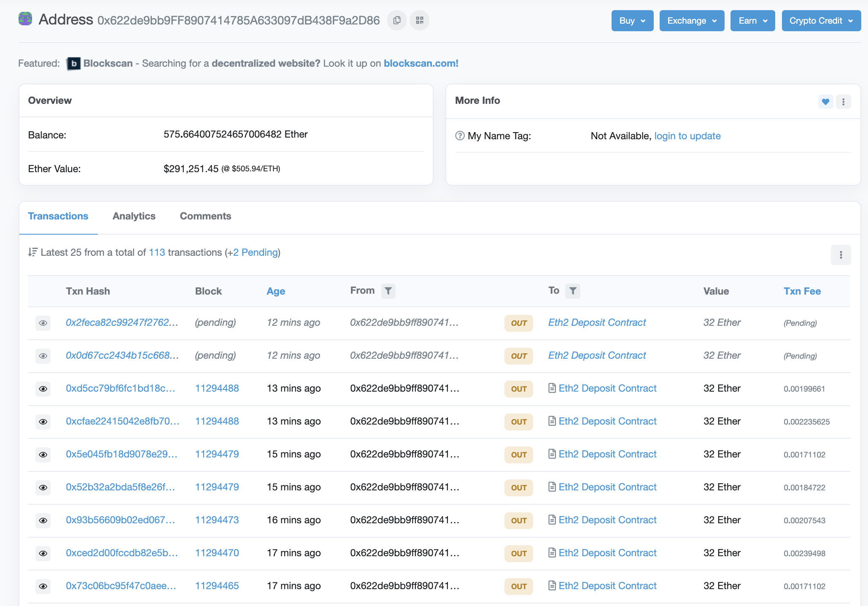Open transaction hash 0x93b56609b02ed067
Image resolution: width=868 pixels, height=606 pixels.
pos(121,520)
